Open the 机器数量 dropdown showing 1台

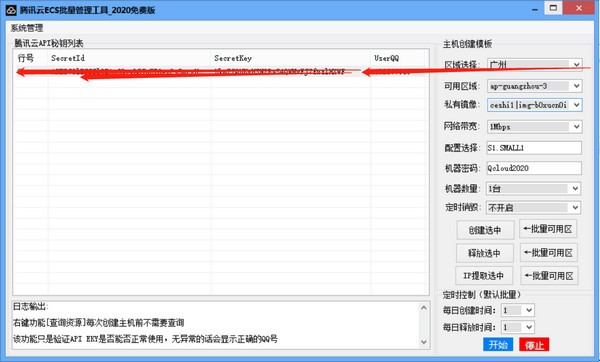coord(533,188)
